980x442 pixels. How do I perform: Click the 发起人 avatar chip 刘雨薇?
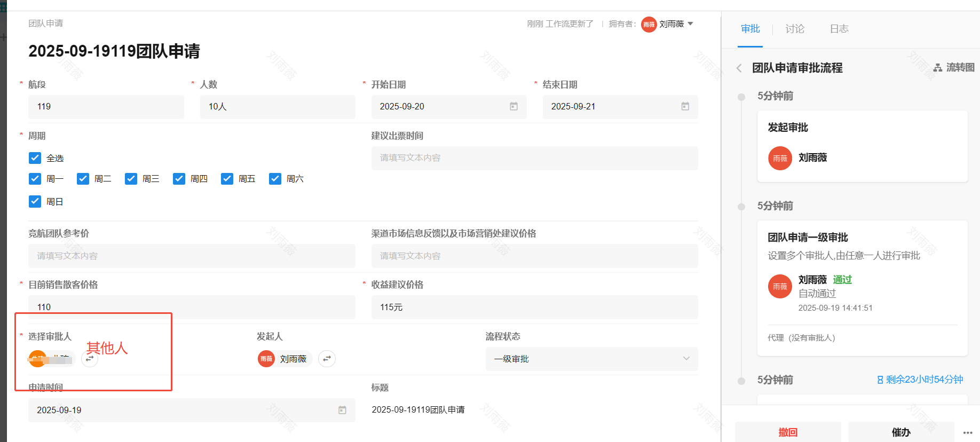click(284, 359)
